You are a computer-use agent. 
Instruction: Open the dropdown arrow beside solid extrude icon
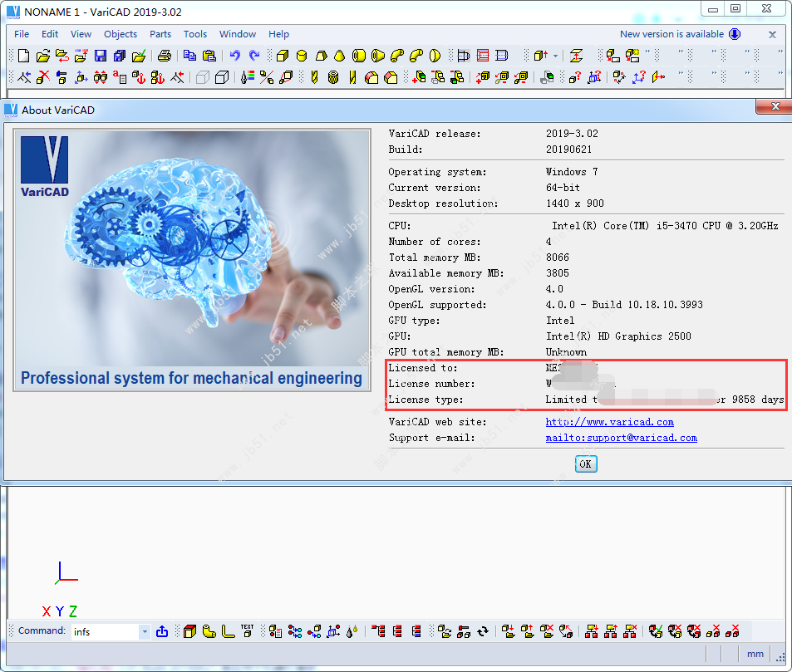point(556,56)
